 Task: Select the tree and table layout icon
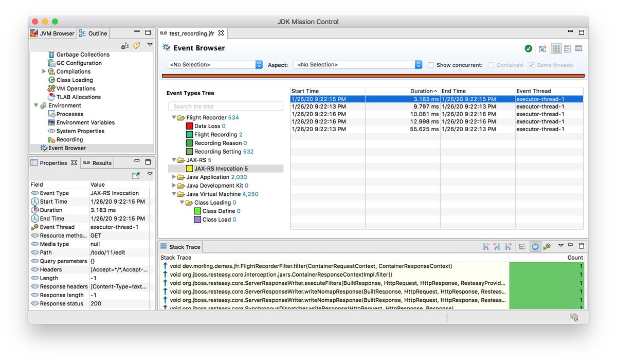[556, 48]
